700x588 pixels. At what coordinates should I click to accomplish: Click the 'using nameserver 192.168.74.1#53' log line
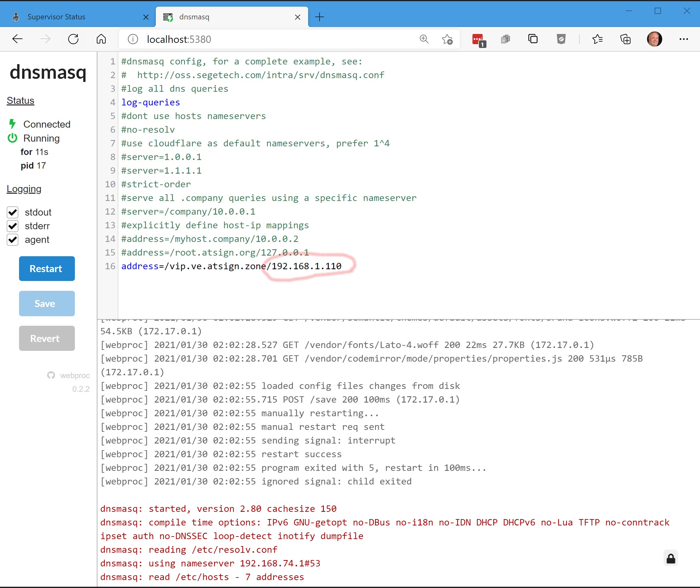(210, 563)
